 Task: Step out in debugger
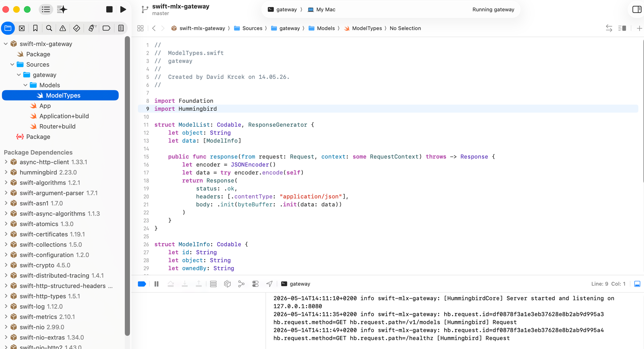pyautogui.click(x=199, y=284)
